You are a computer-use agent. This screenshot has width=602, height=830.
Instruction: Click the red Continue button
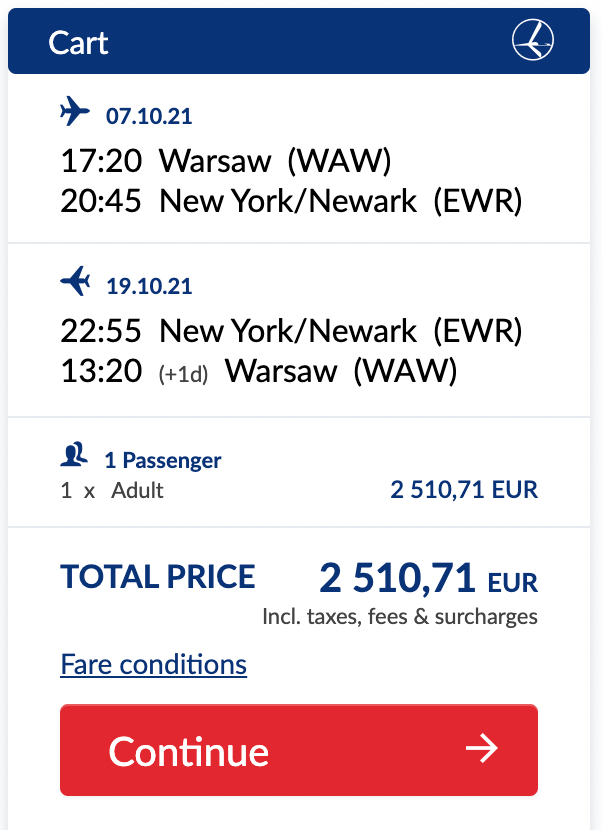[299, 750]
